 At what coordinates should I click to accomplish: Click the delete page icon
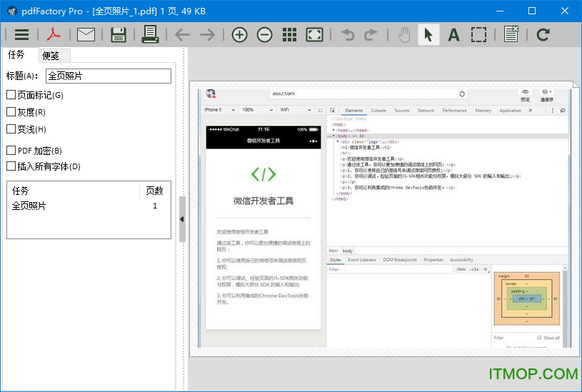coord(511,34)
